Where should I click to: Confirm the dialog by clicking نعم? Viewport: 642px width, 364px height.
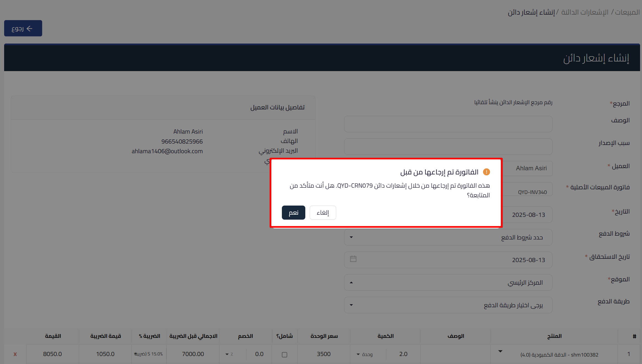(293, 212)
